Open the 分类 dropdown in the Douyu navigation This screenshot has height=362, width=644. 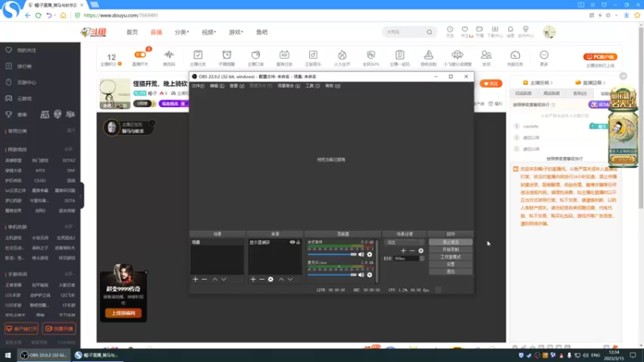182,32
